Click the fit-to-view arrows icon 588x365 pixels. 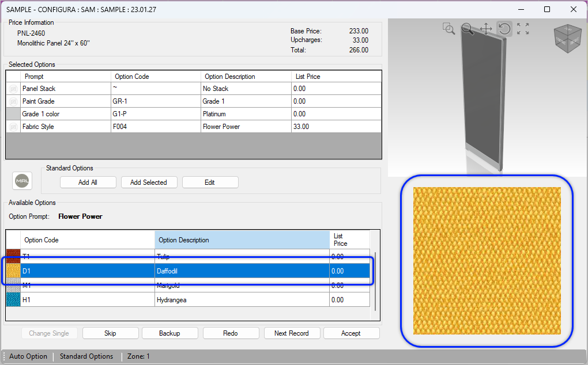(x=522, y=28)
